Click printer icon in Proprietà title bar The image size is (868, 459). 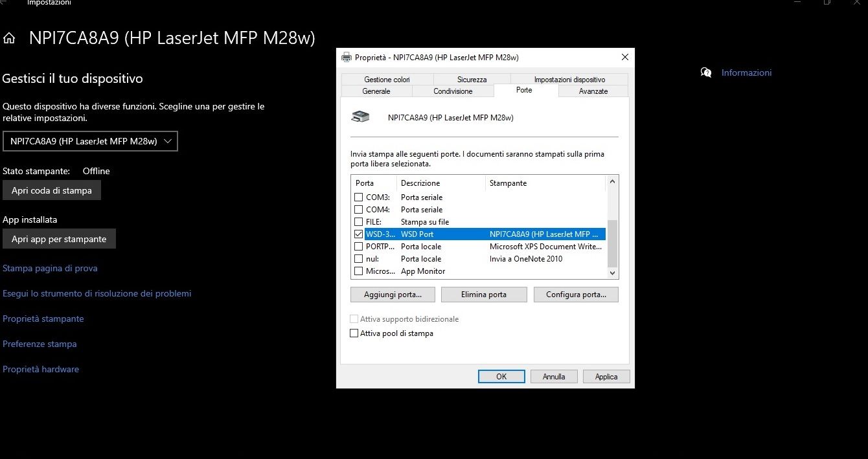pyautogui.click(x=347, y=57)
